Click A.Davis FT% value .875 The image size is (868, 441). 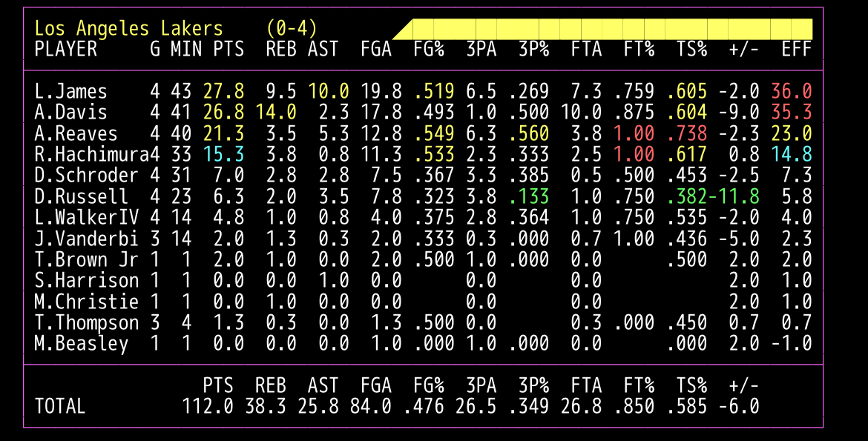[x=634, y=112]
